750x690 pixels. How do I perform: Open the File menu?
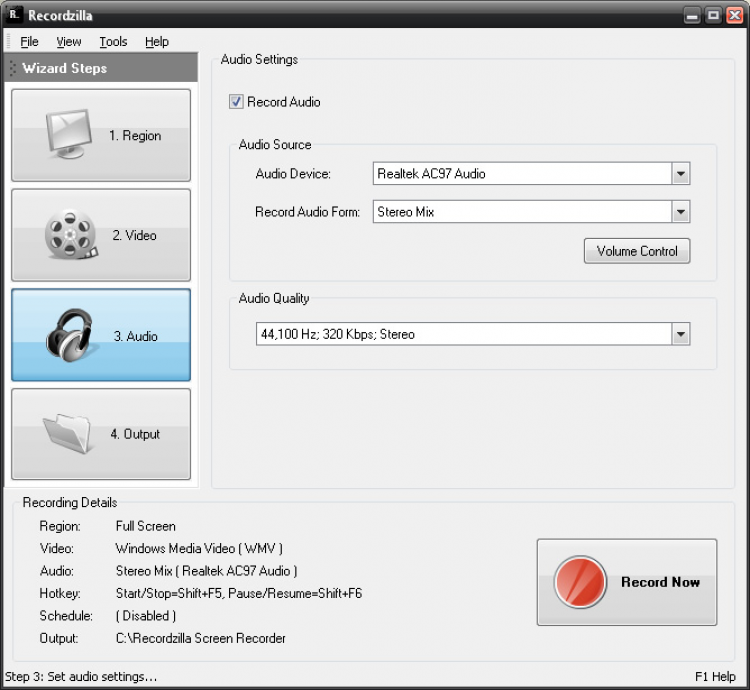click(x=29, y=42)
